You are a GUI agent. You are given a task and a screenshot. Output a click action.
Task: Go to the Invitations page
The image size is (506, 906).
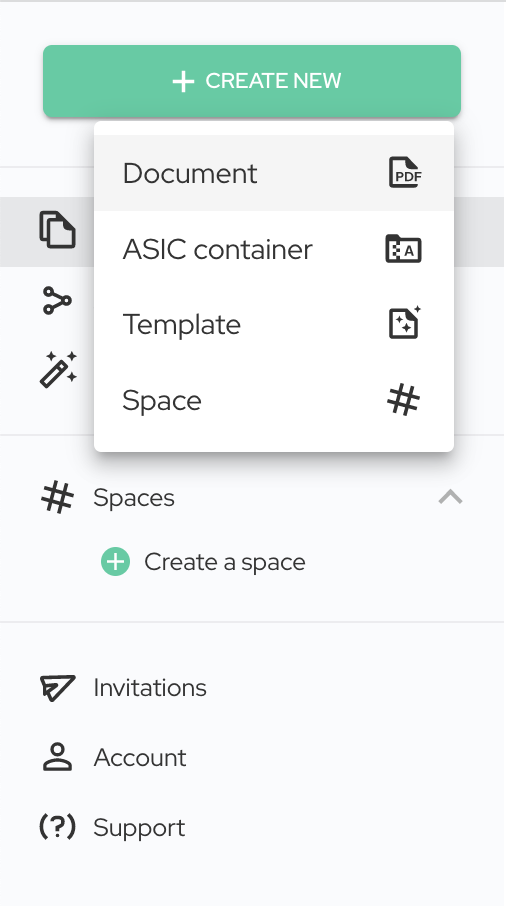coord(150,688)
